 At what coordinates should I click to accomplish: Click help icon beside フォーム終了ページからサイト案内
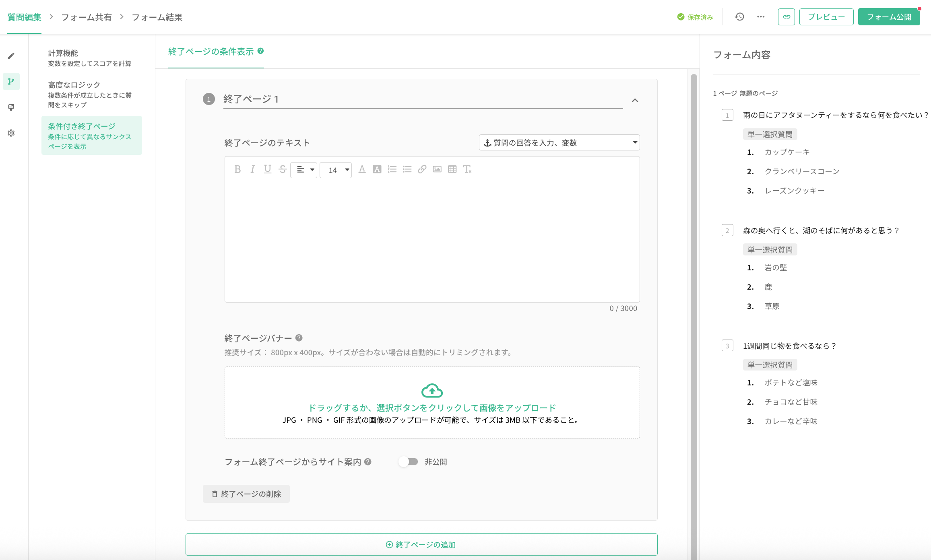(368, 462)
